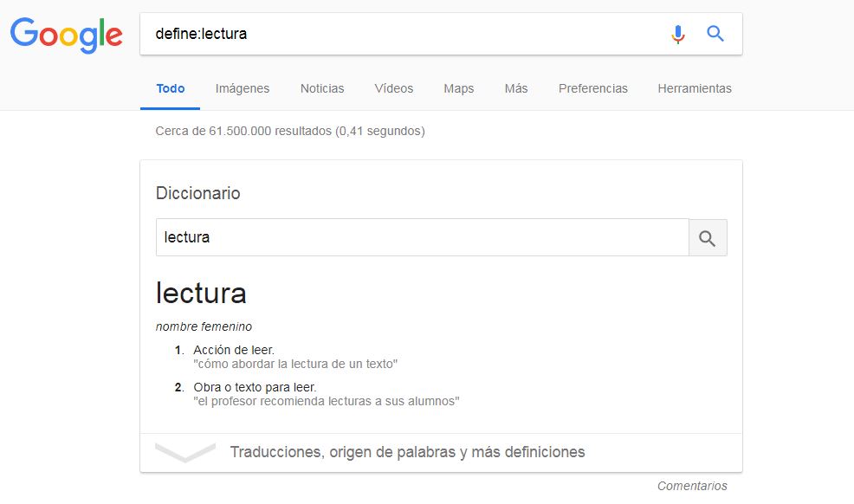Activate voice search microphone
Screen dimensions: 854x504
(678, 34)
